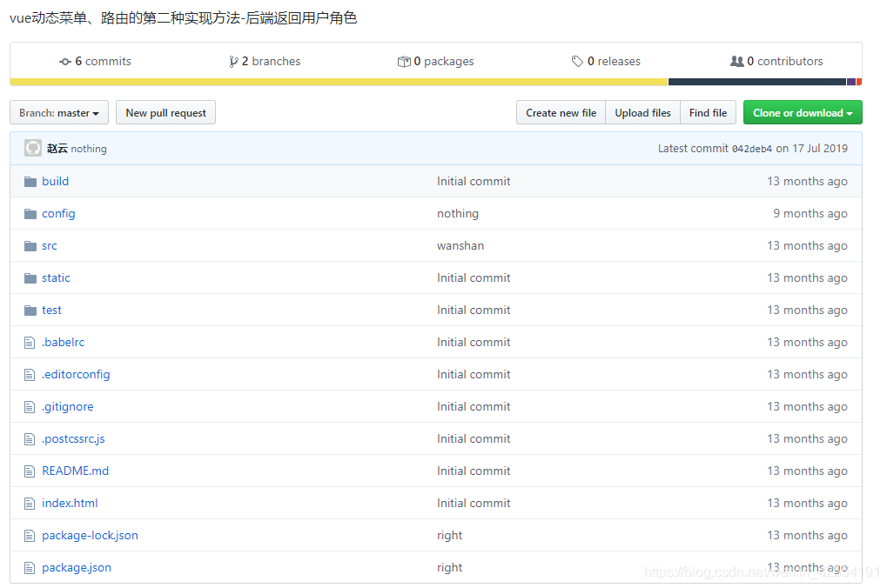Click the commit author avatar
Image resolution: width=887 pixels, height=588 pixels.
(x=32, y=148)
